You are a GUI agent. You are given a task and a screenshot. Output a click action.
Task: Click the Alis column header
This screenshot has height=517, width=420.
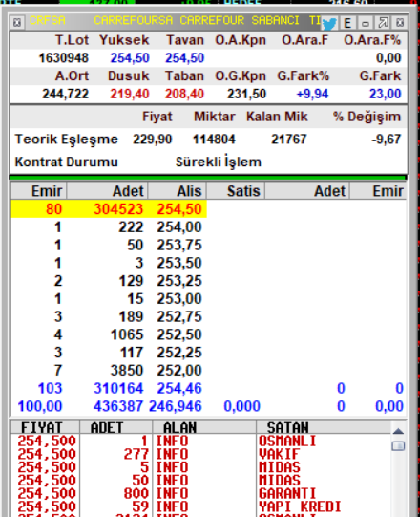(x=178, y=191)
